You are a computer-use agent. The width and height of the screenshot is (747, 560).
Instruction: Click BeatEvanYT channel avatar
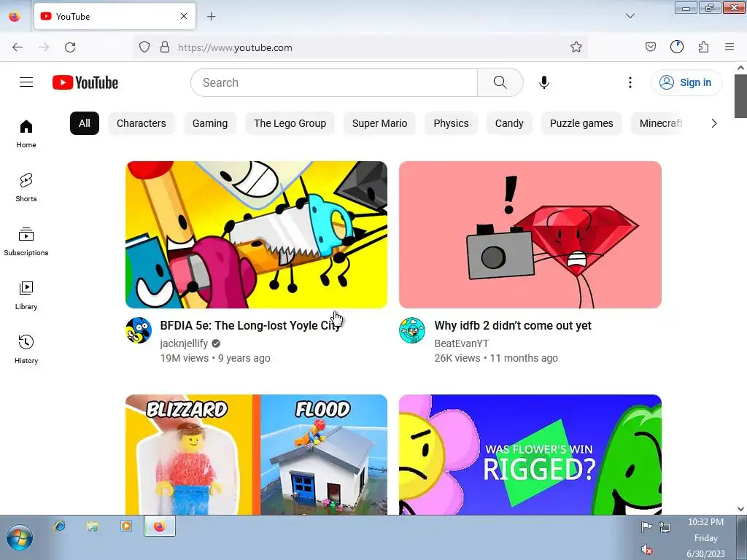click(412, 330)
